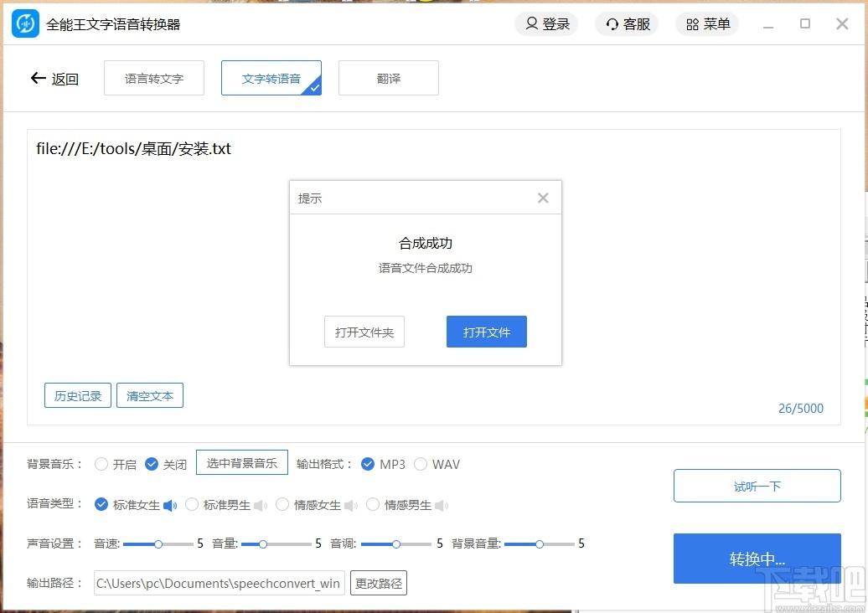Viewport: 868px width, 613px height.
Task: Open 客服 customer service
Action: pyautogui.click(x=628, y=23)
